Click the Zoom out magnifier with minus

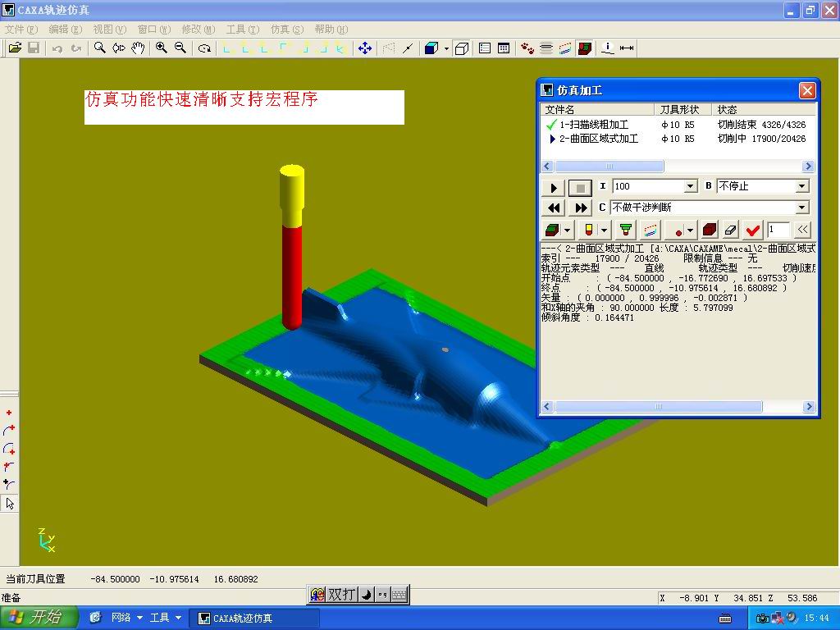(x=180, y=48)
